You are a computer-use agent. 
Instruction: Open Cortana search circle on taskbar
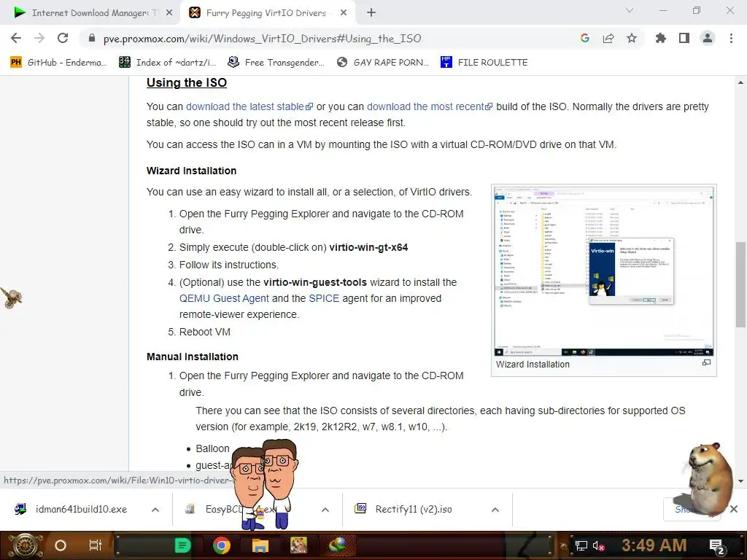[x=61, y=545]
